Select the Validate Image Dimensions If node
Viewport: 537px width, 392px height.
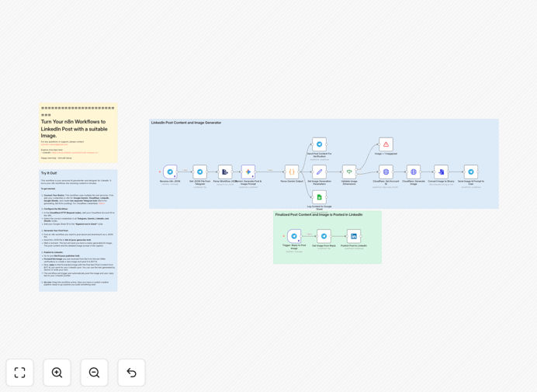(349, 172)
